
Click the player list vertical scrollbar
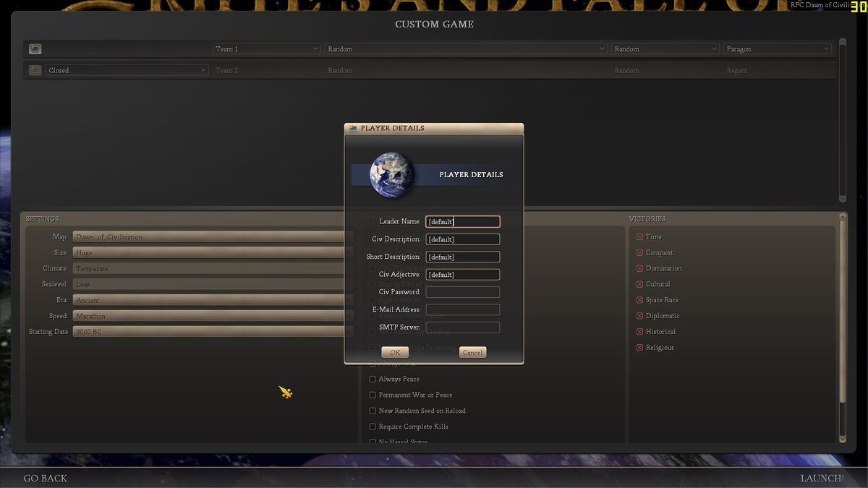[x=842, y=121]
